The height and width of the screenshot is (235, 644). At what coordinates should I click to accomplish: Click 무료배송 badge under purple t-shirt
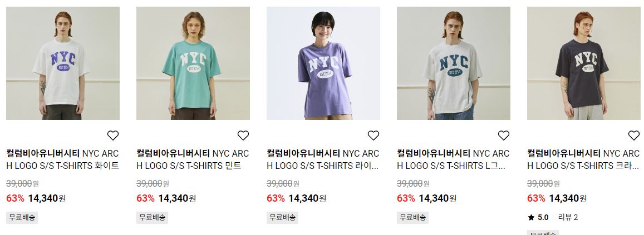point(283,217)
